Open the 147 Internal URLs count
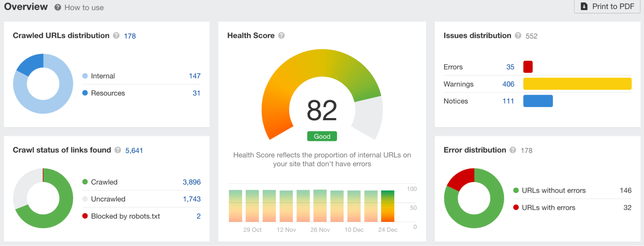Screen dimensions: 644x246 (195, 76)
